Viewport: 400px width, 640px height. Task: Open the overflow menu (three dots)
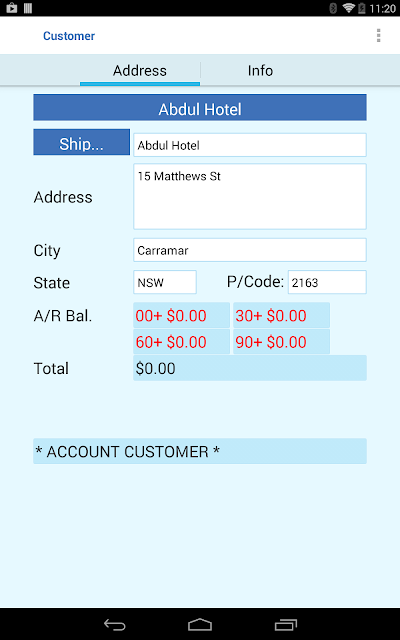(x=378, y=36)
